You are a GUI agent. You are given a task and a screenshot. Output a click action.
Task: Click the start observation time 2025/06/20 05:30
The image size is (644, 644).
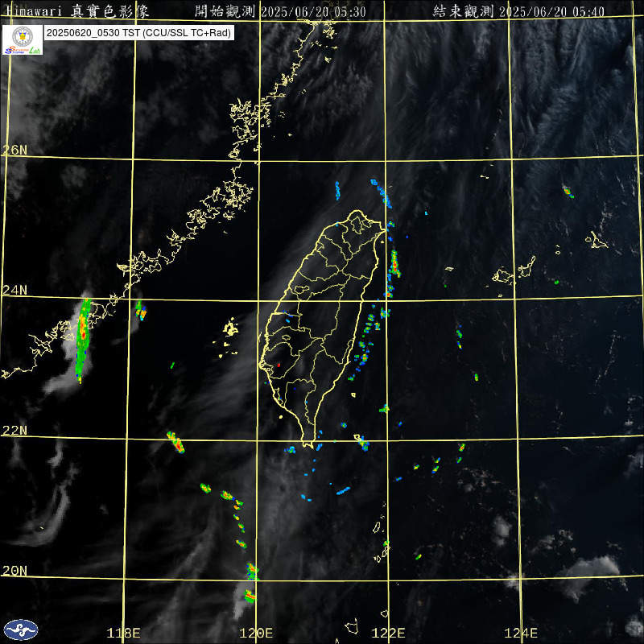click(313, 11)
